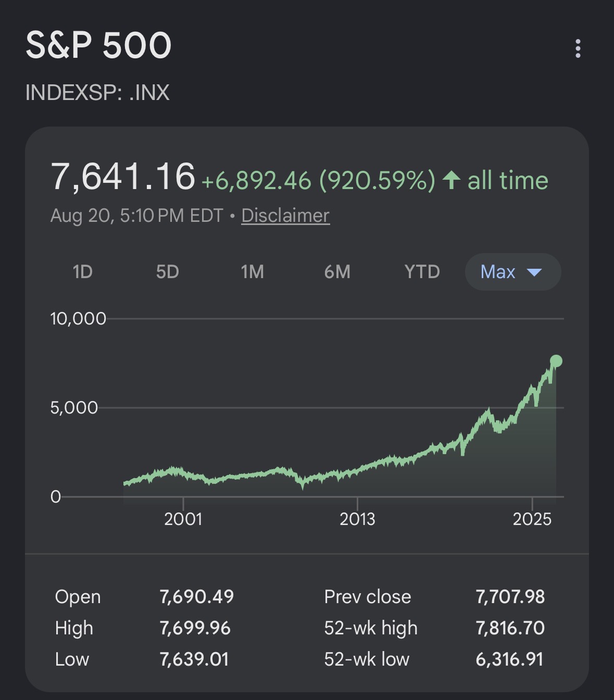Select the green endpoint dot on chart

(x=556, y=361)
